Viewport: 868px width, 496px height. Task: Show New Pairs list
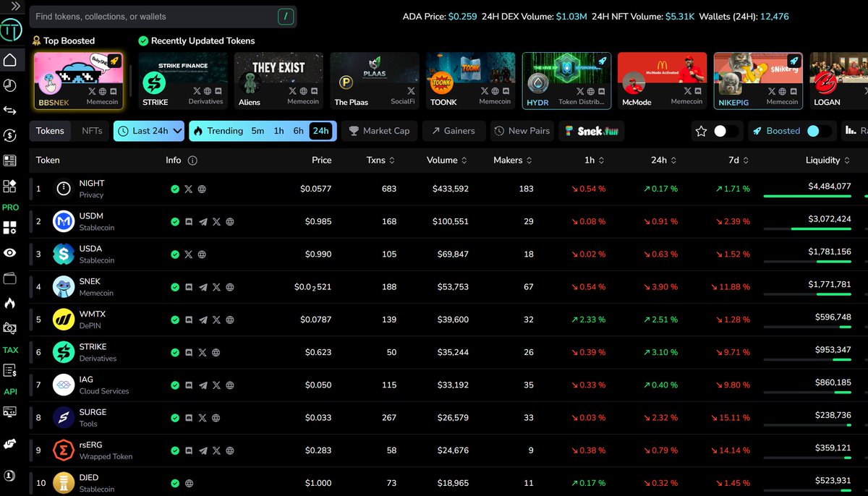click(522, 131)
